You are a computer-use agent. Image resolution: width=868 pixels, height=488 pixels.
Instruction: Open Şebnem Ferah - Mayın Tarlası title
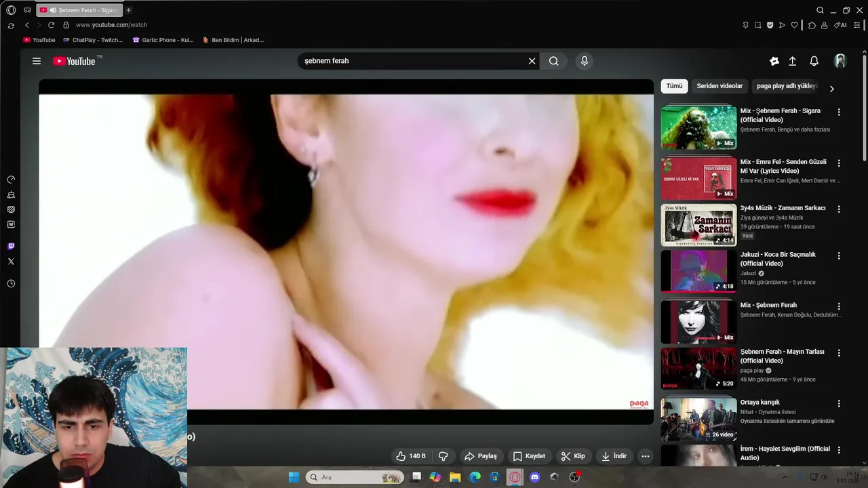click(782, 356)
